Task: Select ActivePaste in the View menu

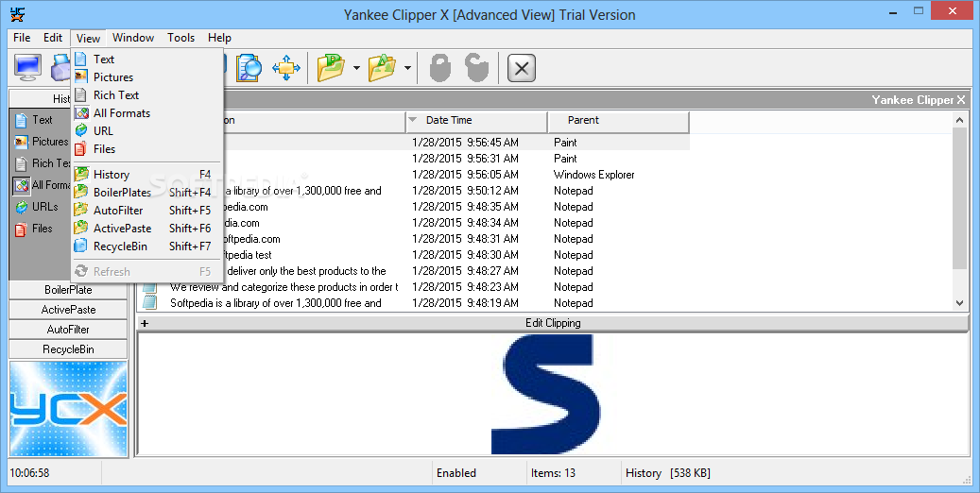Action: [146, 229]
